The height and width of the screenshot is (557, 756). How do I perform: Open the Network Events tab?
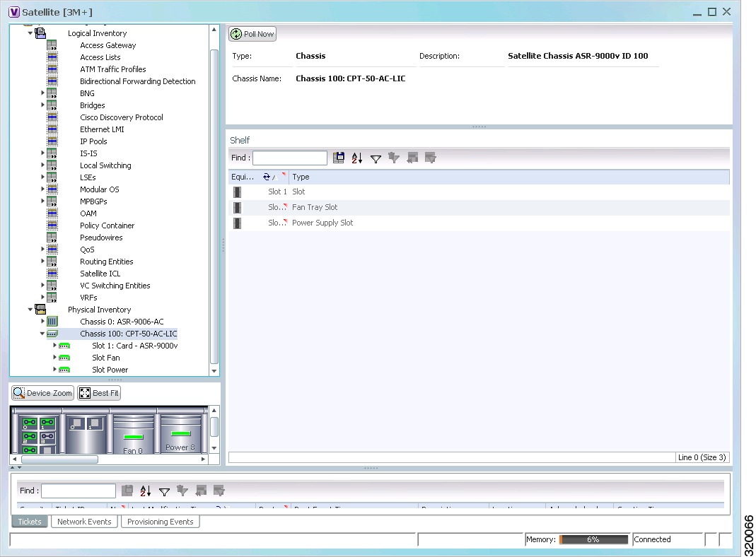point(84,522)
